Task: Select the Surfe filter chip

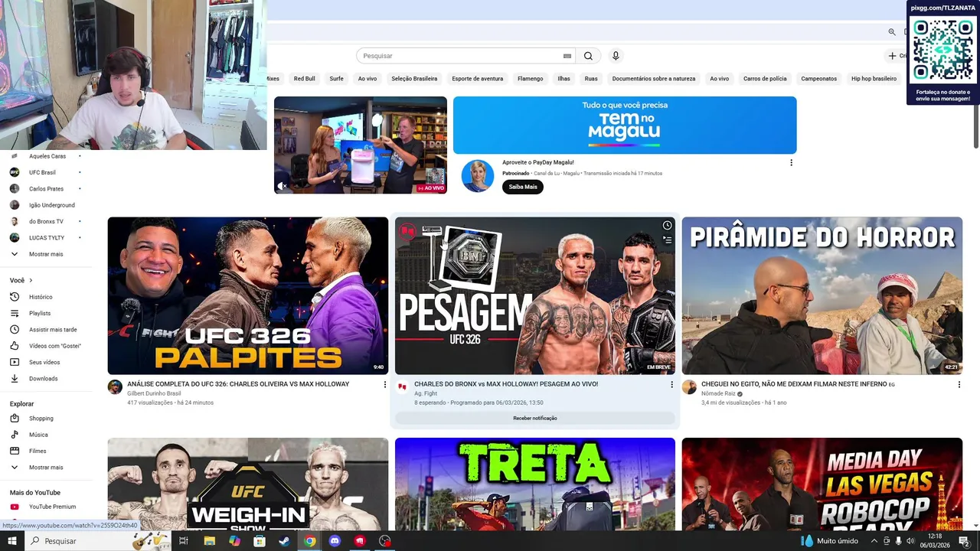Action: coord(336,79)
